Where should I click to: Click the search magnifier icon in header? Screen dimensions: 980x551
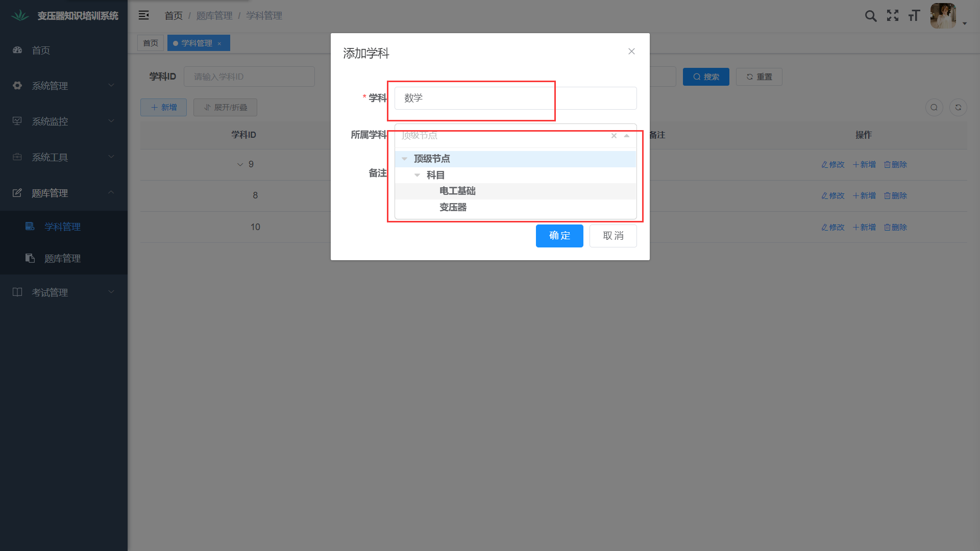871,16
